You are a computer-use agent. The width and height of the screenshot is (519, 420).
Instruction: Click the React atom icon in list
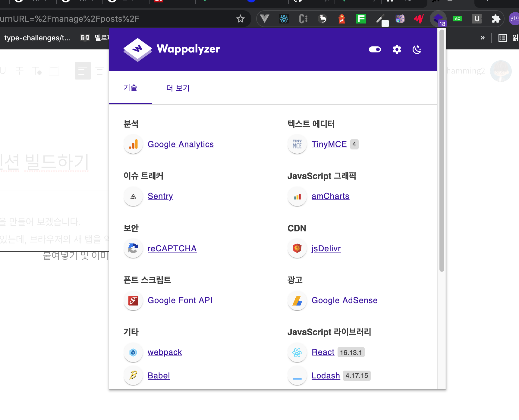point(297,352)
